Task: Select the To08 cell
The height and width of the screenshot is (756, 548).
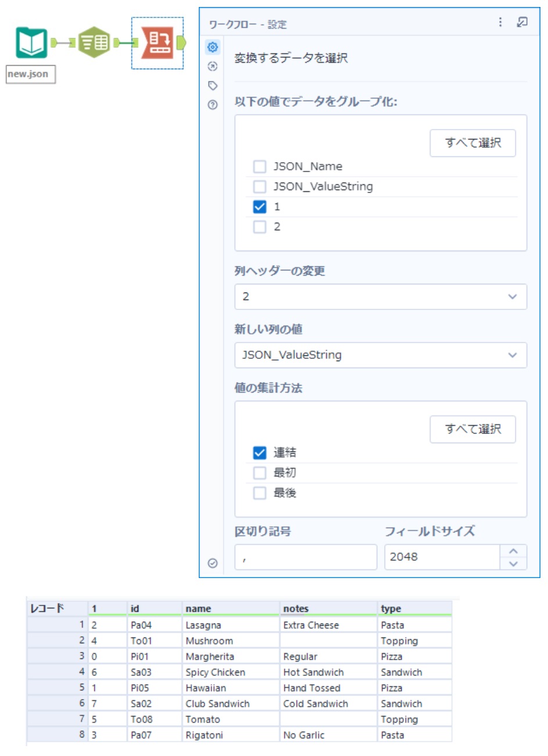Action: (155, 719)
